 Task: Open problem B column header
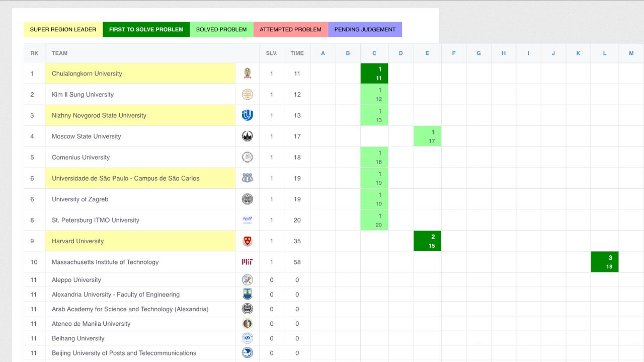click(x=348, y=53)
